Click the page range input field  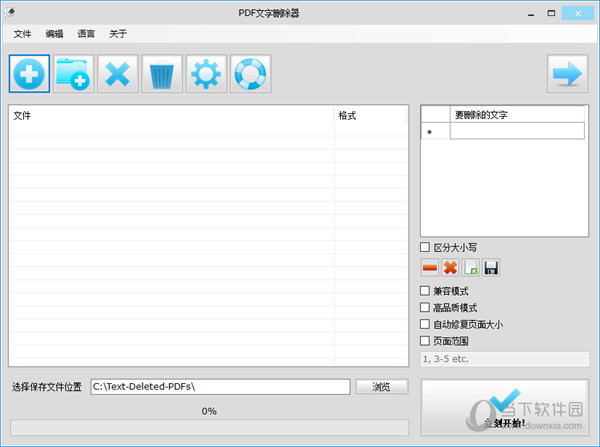coord(505,359)
